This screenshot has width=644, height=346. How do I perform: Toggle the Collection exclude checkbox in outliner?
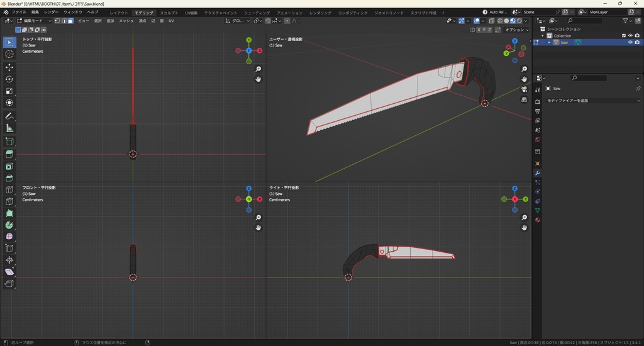(624, 36)
